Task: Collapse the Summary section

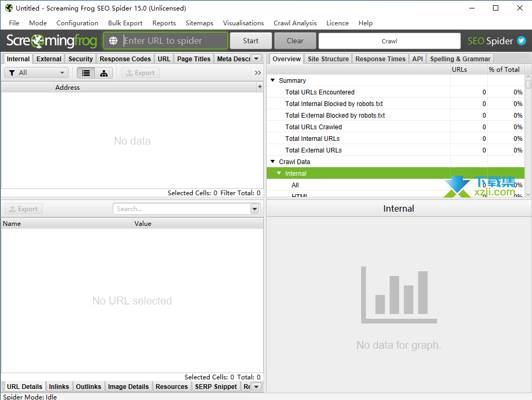Action: tap(273, 81)
